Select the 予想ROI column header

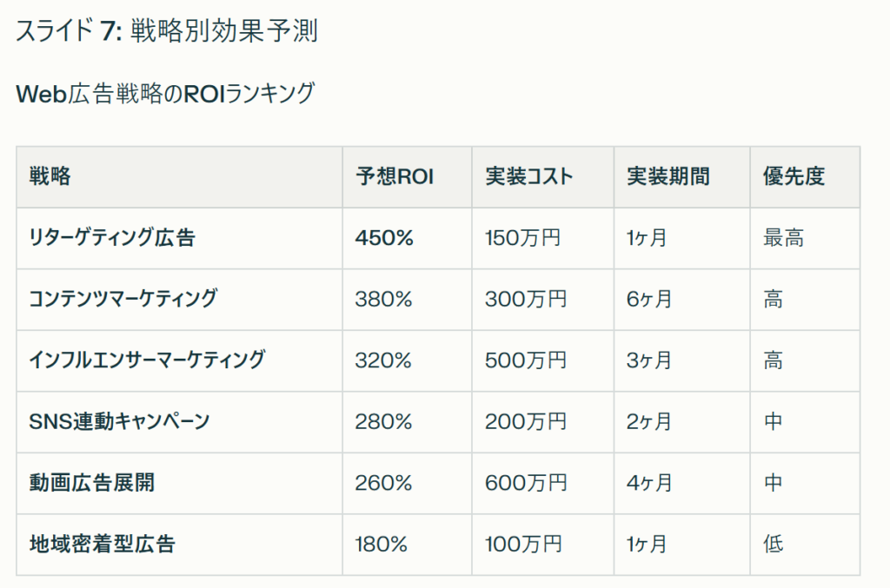click(x=394, y=177)
